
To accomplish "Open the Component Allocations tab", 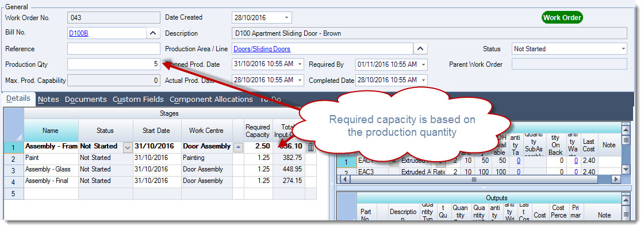I will 211,100.
